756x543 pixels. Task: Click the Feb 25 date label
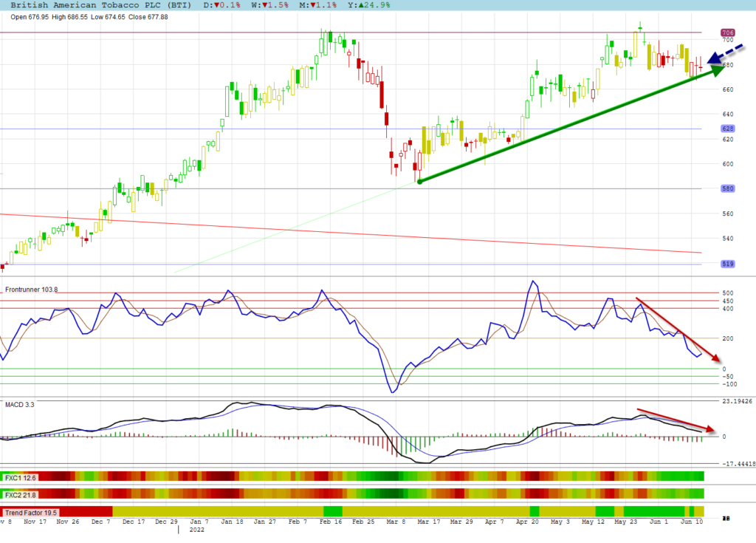(x=363, y=522)
